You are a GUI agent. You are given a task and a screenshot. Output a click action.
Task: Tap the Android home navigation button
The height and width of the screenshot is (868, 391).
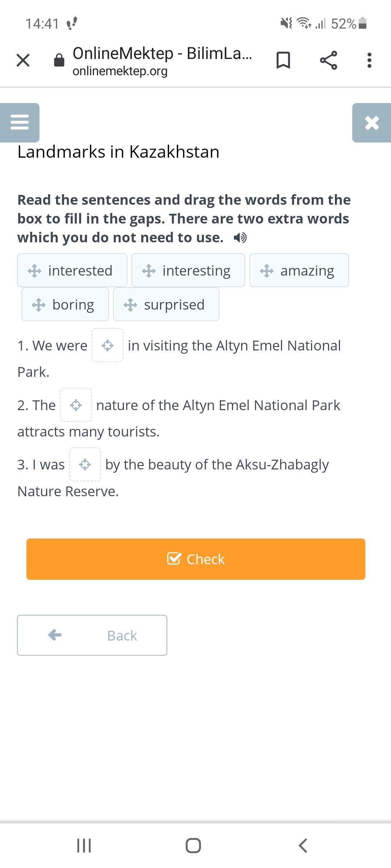point(193,846)
